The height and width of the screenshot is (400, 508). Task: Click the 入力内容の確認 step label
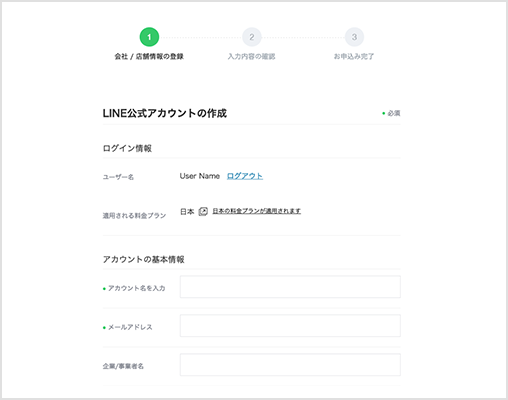coord(252,56)
